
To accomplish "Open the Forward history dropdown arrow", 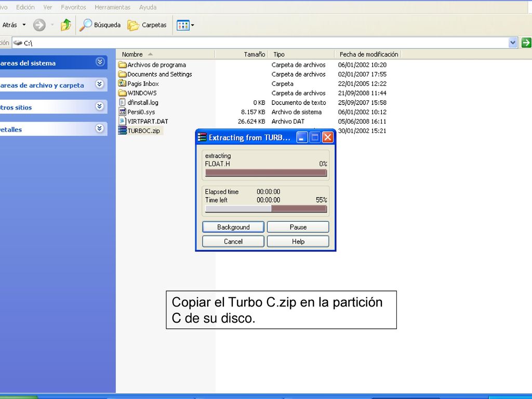I will click(x=52, y=25).
